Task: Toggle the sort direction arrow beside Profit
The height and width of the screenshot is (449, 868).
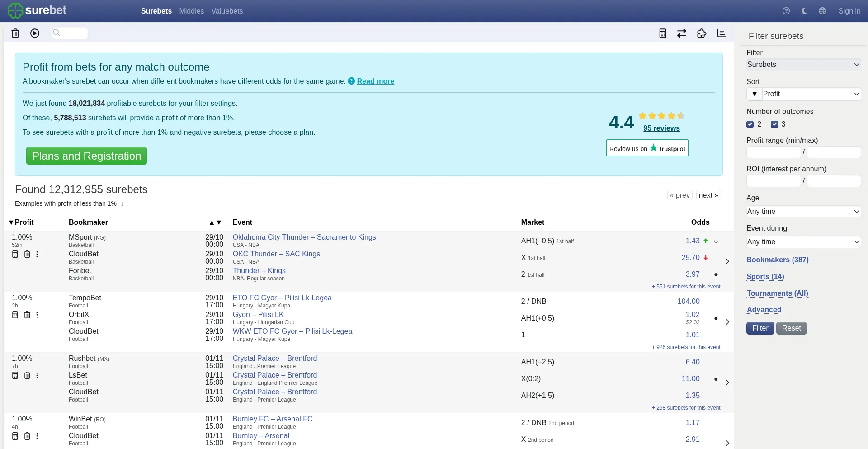Action: (755, 94)
